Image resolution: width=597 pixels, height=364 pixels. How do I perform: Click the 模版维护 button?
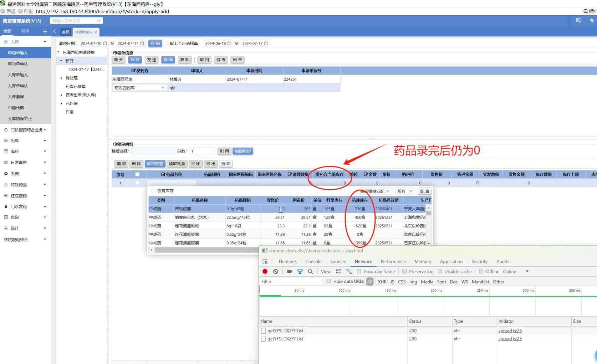coord(243,151)
